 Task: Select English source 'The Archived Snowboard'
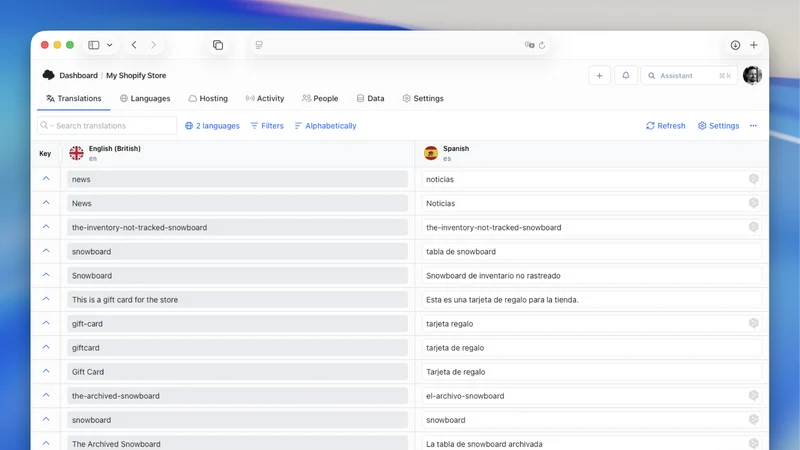tap(237, 443)
